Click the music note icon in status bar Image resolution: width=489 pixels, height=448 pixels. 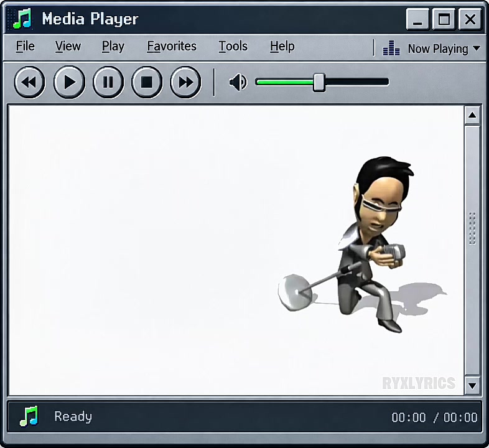(29, 416)
